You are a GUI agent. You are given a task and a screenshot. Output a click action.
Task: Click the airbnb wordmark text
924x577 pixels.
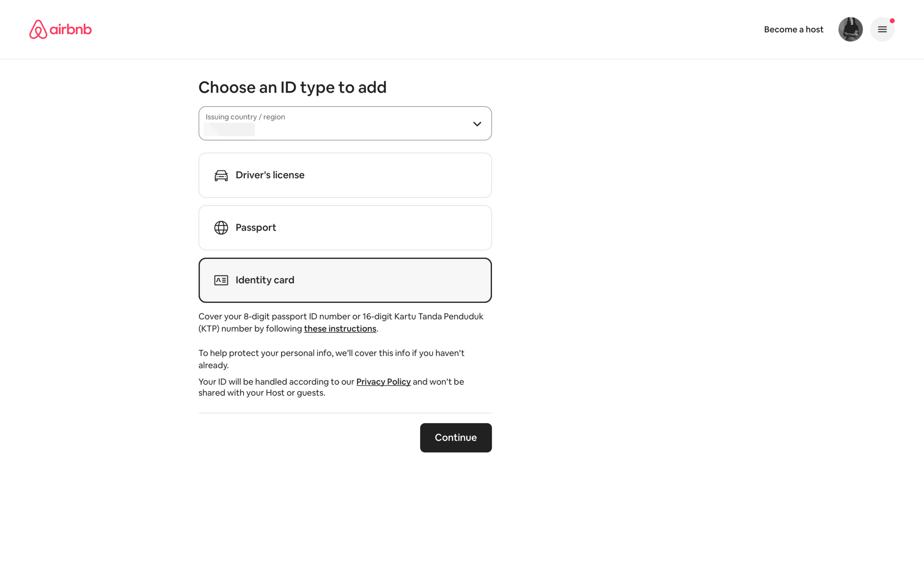pyautogui.click(x=71, y=30)
